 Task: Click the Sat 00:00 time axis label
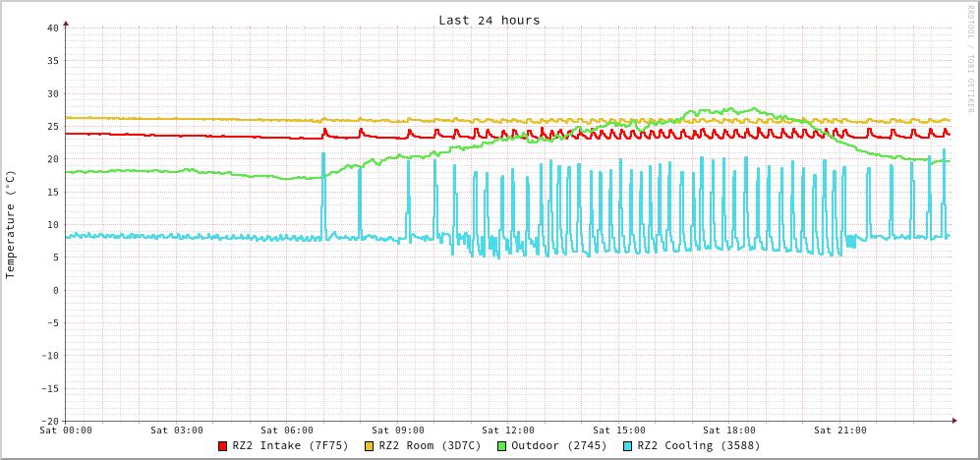(66, 430)
